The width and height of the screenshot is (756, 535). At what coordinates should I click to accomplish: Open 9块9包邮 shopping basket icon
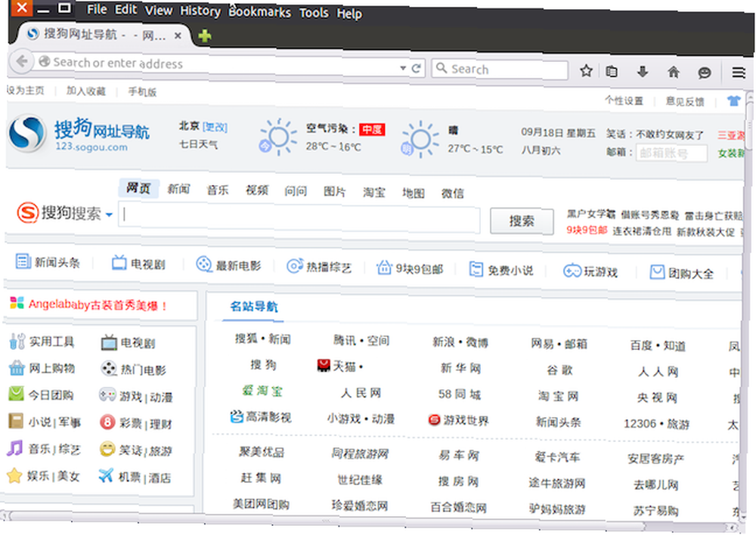pyautogui.click(x=384, y=267)
